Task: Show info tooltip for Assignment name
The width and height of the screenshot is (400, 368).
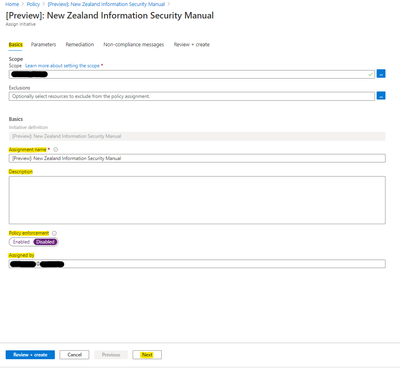Action: pyautogui.click(x=56, y=150)
